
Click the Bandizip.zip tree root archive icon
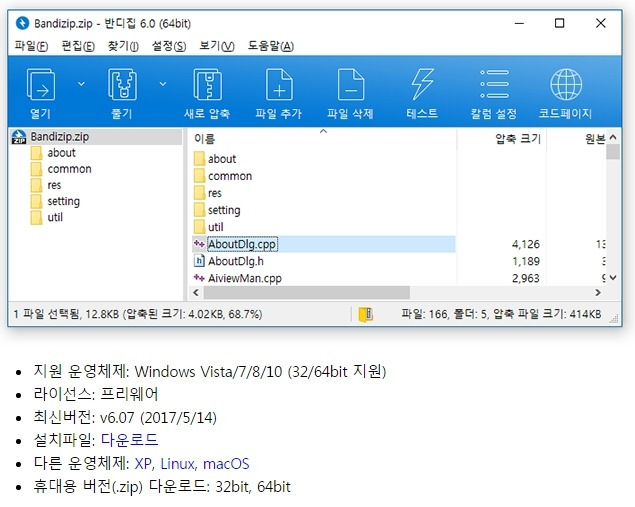coord(19,137)
